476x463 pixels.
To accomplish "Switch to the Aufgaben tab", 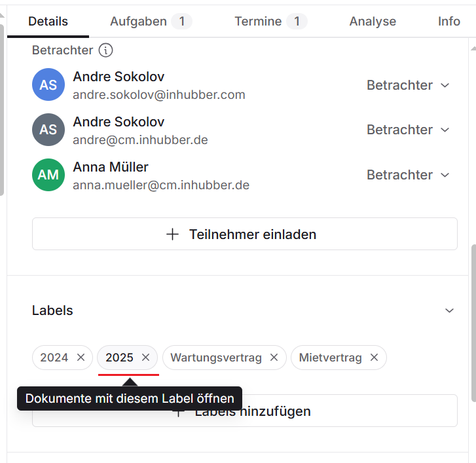I will 151,22.
